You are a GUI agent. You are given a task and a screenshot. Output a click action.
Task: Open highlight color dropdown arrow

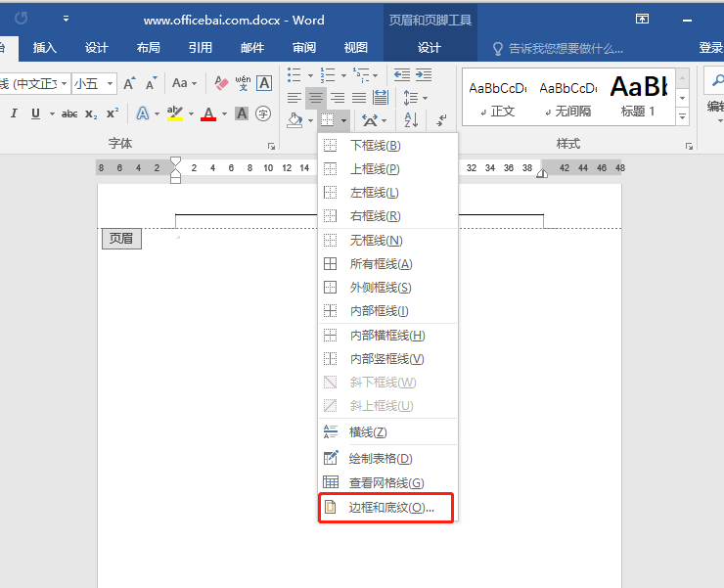click(x=191, y=113)
